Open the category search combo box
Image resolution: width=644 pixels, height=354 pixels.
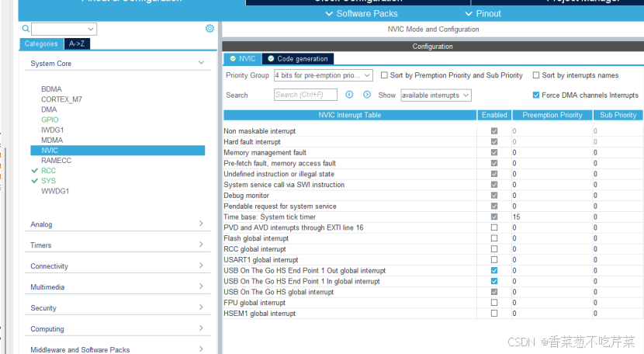[x=64, y=29]
